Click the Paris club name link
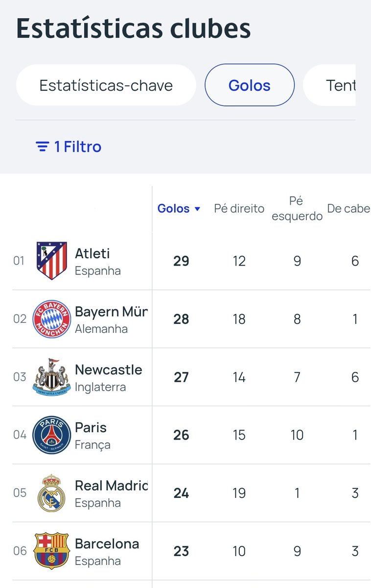 [91, 427]
